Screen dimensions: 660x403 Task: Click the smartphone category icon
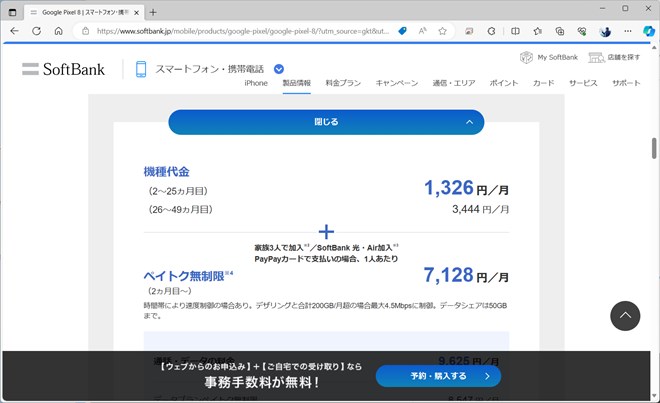click(141, 69)
